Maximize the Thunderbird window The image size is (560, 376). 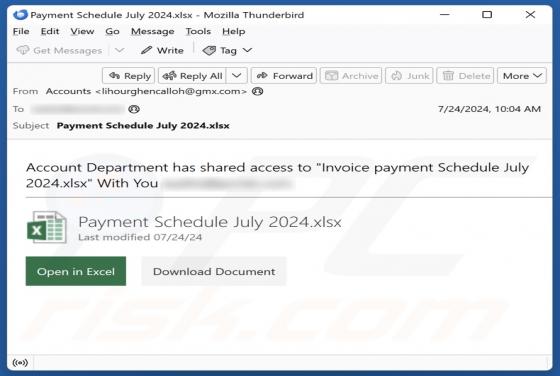pyautogui.click(x=487, y=15)
